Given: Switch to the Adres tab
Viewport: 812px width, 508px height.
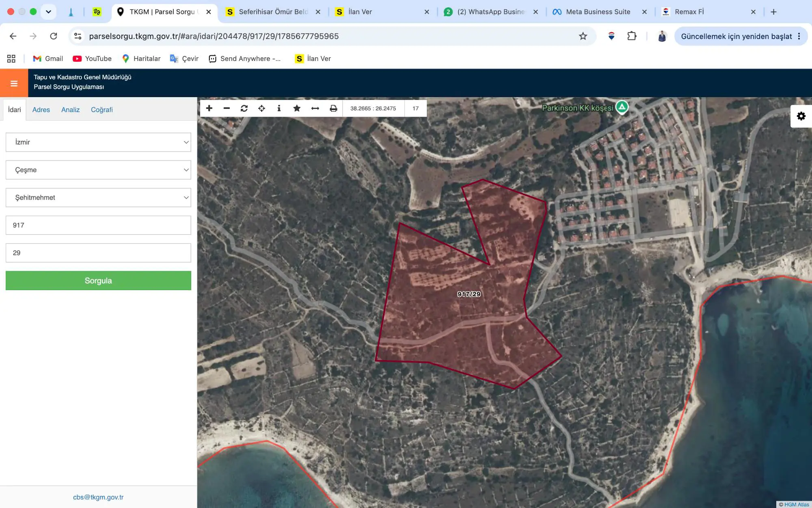Looking at the screenshot, I should [x=41, y=110].
